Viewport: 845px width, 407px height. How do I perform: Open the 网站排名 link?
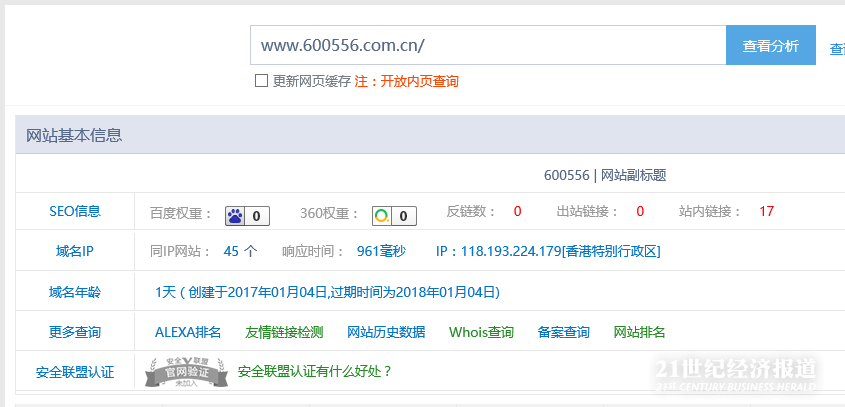click(x=640, y=332)
